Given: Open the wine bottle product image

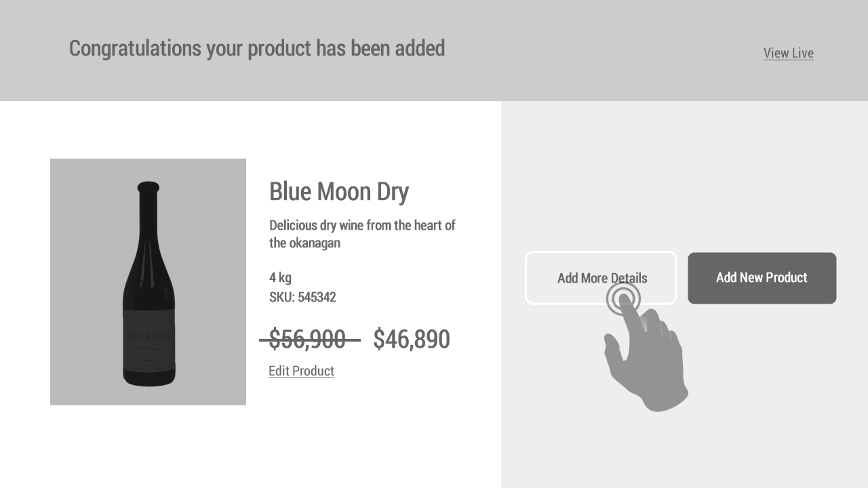Looking at the screenshot, I should (x=148, y=281).
